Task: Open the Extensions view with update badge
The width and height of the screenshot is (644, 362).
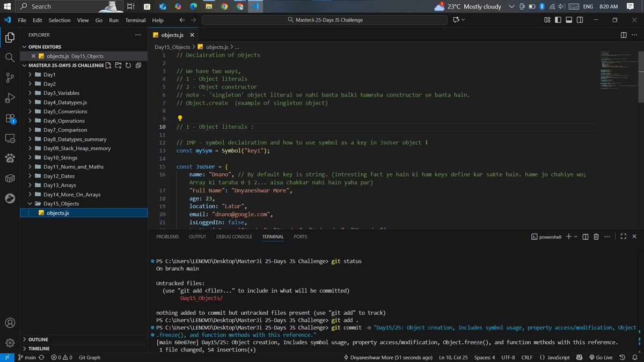Action: coord(10,119)
